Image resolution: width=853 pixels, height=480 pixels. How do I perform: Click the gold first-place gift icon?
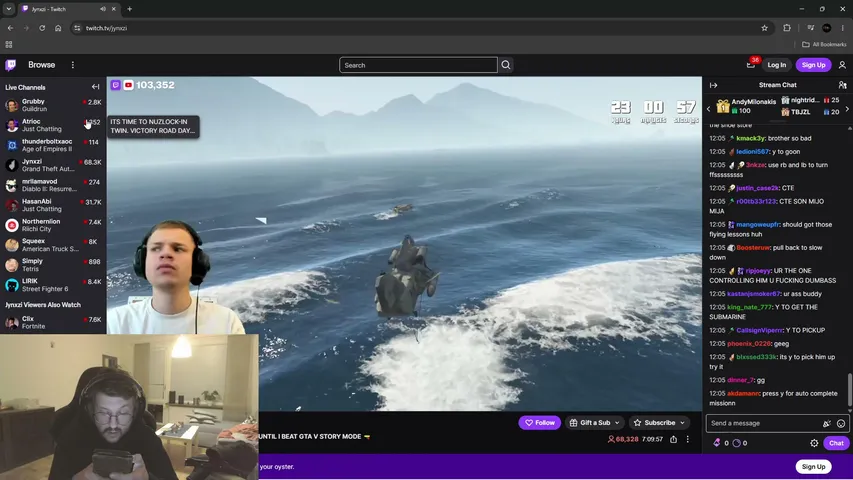(x=722, y=106)
